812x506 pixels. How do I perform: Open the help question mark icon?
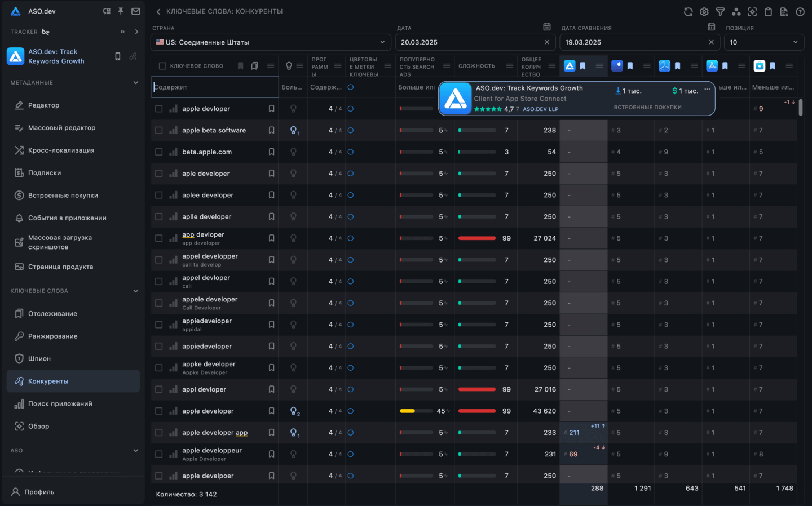(800, 12)
